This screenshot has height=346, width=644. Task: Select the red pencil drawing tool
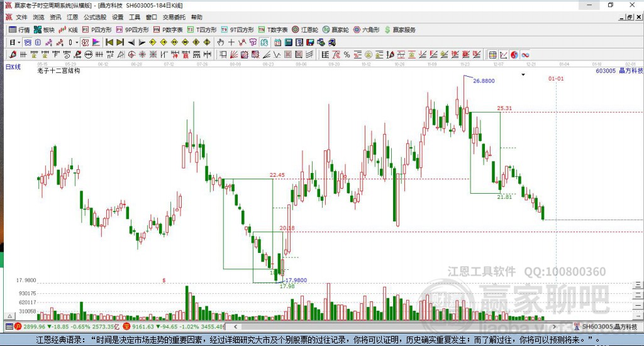13,55
